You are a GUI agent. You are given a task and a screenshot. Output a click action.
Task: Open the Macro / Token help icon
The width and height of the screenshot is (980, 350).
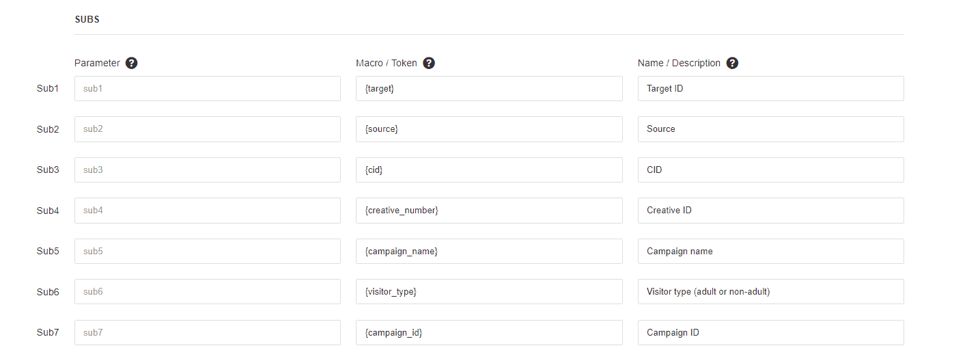[x=429, y=63]
